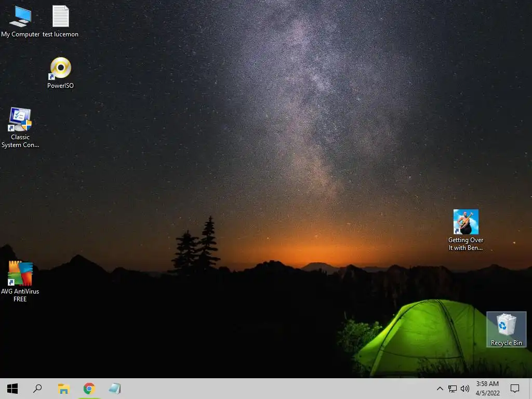Click the Show desktop strip at the taskbar end

point(530,389)
